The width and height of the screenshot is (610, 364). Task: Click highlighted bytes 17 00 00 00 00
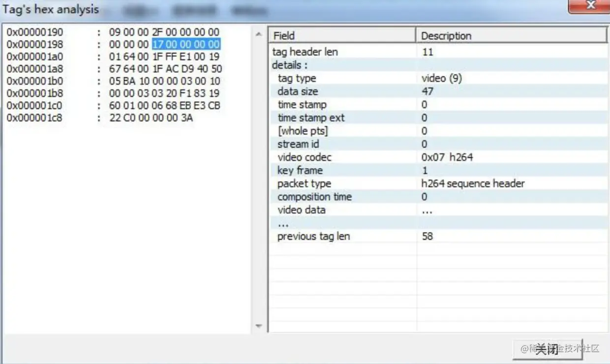(x=186, y=45)
